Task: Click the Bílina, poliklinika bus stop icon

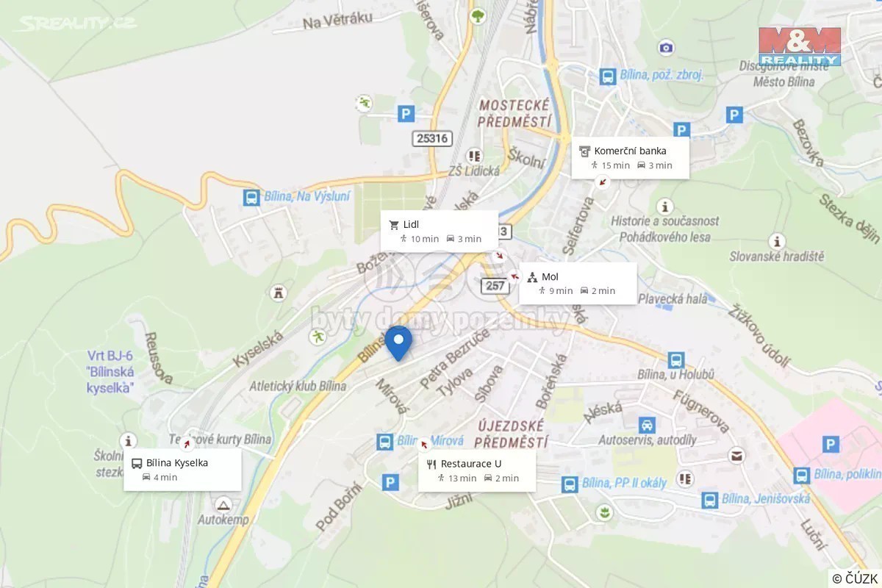Action: tap(802, 475)
